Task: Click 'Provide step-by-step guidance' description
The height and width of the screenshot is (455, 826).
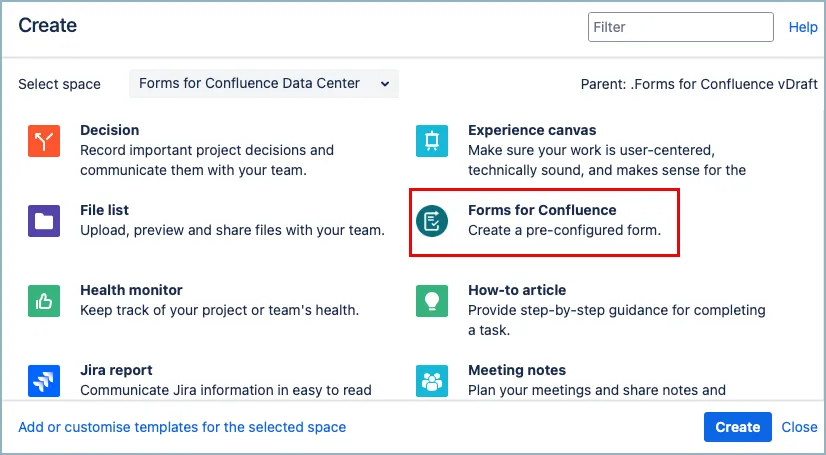Action: (x=617, y=320)
